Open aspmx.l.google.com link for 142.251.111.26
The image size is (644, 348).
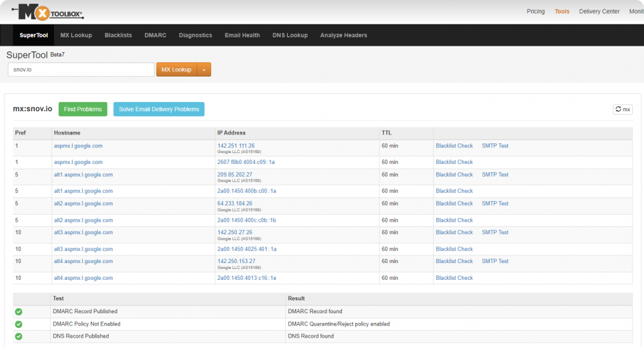[x=78, y=146]
